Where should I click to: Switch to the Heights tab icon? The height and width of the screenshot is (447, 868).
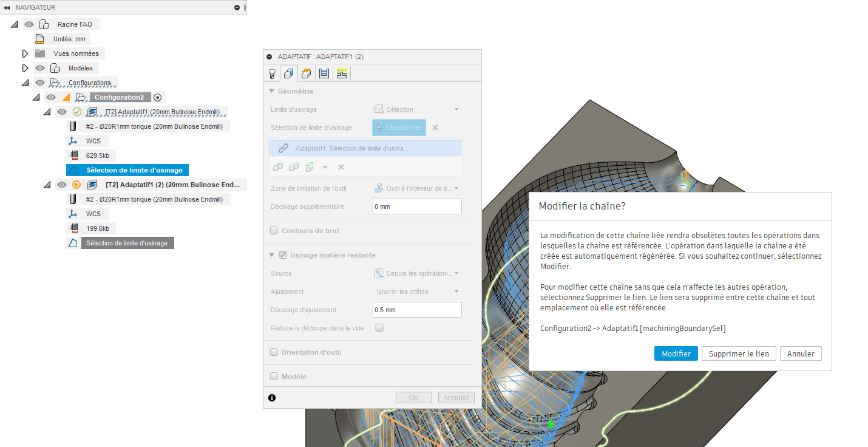point(307,73)
